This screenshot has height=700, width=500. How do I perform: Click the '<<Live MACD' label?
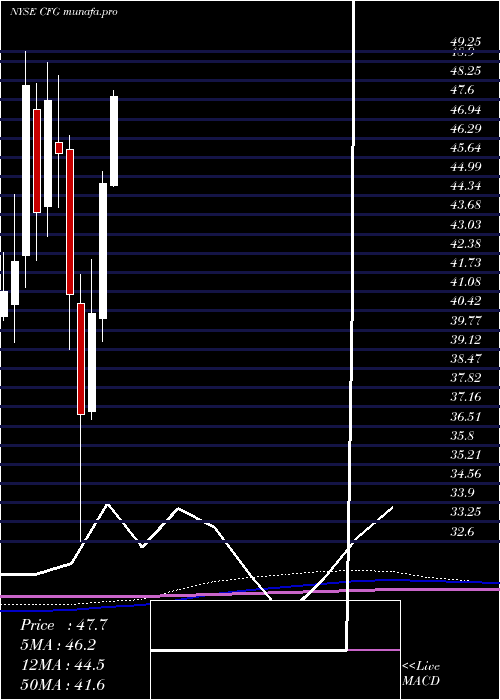click(x=421, y=674)
